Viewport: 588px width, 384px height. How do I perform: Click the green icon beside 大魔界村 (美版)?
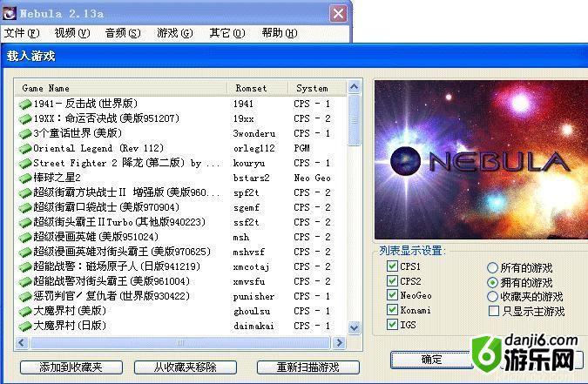(25, 311)
